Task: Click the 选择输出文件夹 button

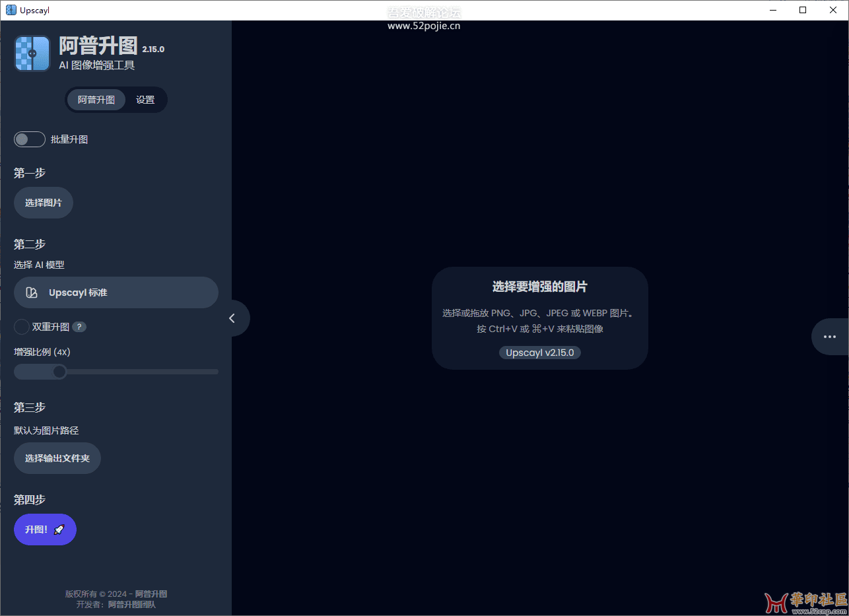Action: click(57, 458)
